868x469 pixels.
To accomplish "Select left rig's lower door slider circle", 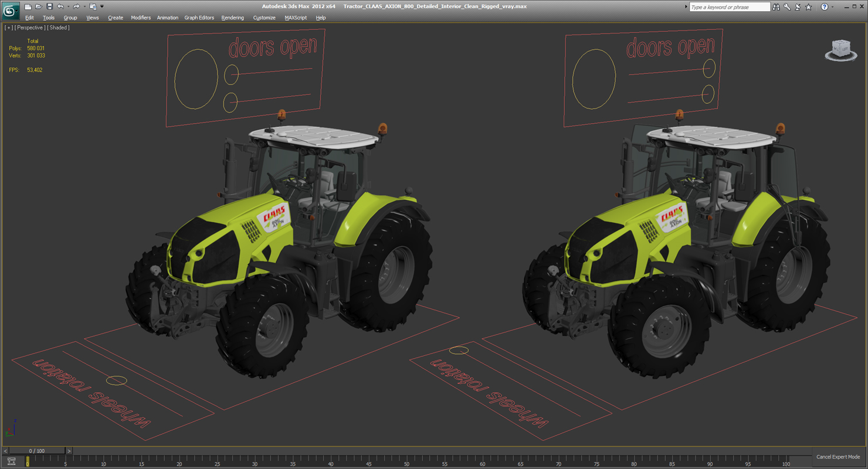I will 230,103.
